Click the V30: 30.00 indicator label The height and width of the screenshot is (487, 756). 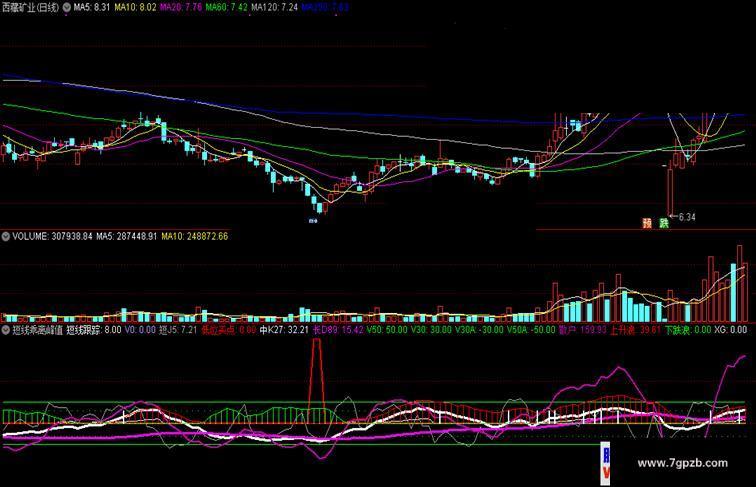[x=431, y=330]
